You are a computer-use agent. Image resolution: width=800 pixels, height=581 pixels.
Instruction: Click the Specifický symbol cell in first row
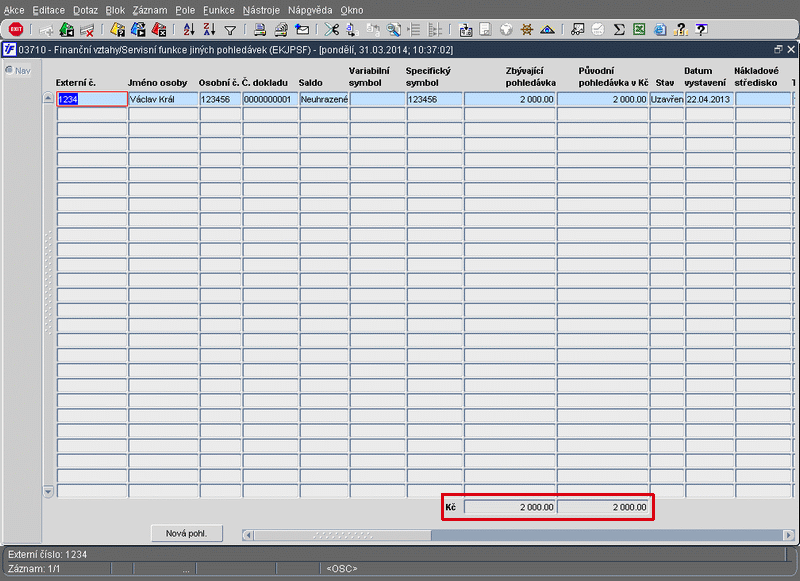434,99
